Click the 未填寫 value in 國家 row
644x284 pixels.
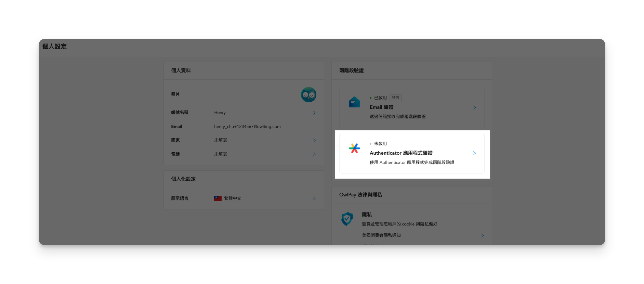(x=221, y=140)
